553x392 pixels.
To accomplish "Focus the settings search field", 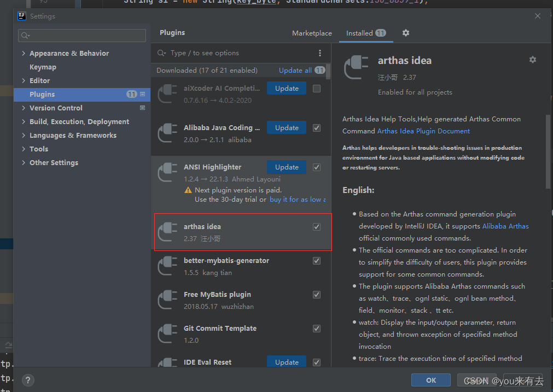I will (82, 35).
